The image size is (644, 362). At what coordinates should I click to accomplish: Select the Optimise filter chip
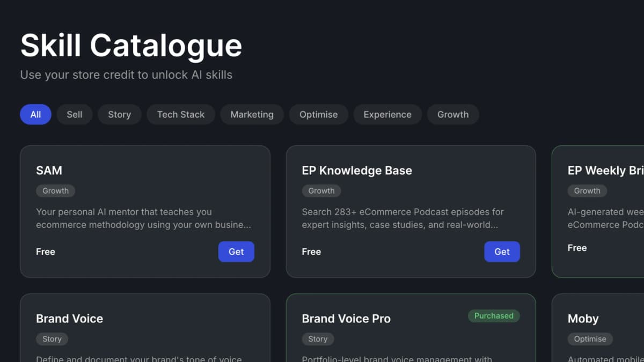[x=318, y=114]
